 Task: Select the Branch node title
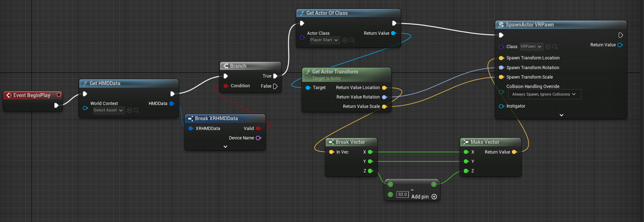pos(238,66)
